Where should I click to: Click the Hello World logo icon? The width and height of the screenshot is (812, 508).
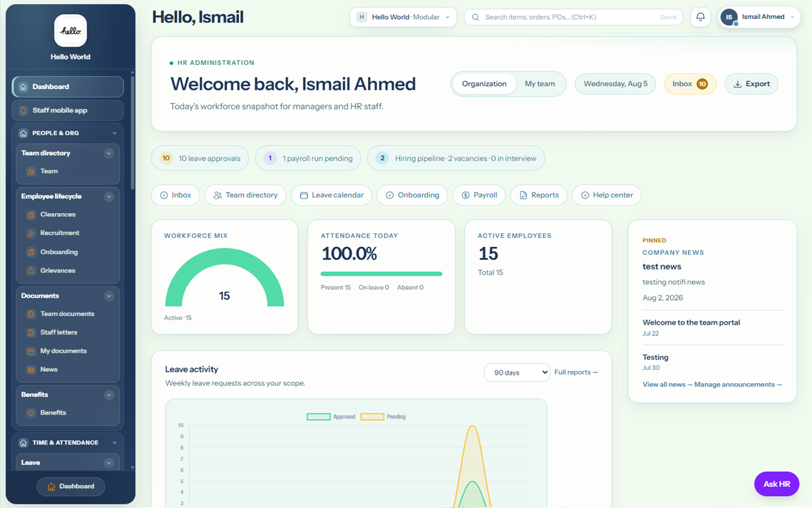click(70, 30)
